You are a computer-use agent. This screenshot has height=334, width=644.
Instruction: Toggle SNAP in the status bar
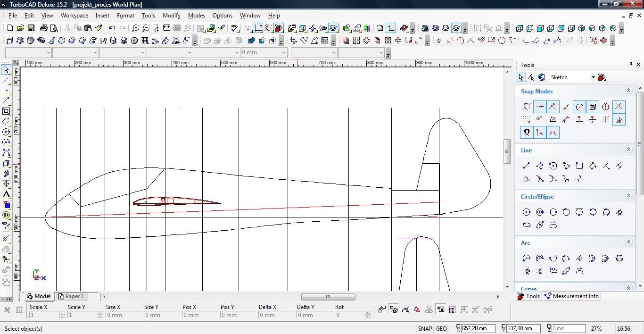(x=424, y=328)
